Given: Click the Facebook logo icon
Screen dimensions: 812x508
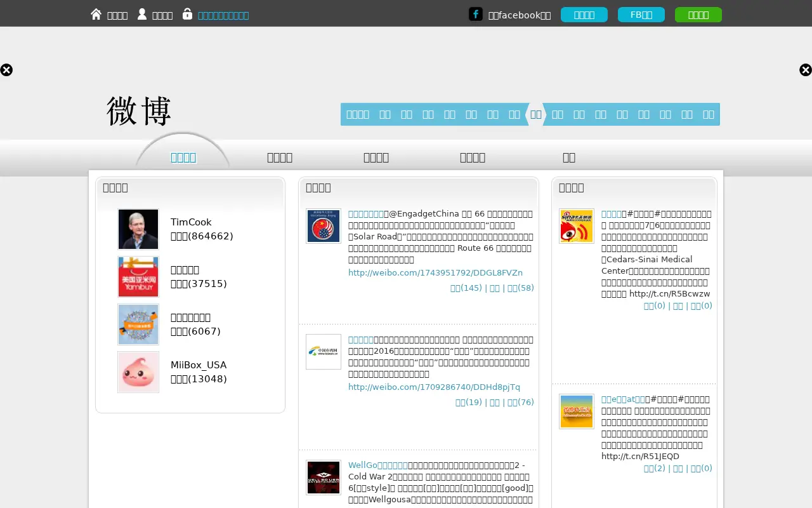Looking at the screenshot, I should click(x=476, y=14).
